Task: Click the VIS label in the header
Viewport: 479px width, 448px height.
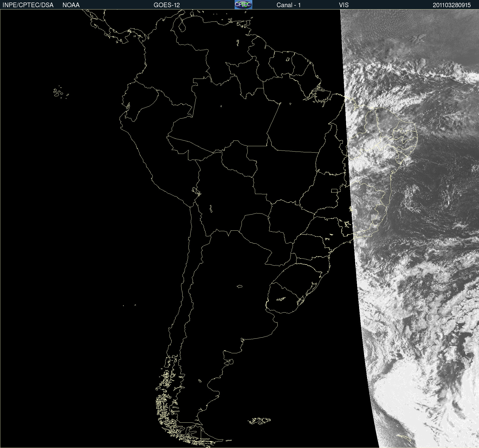Action: (344, 5)
